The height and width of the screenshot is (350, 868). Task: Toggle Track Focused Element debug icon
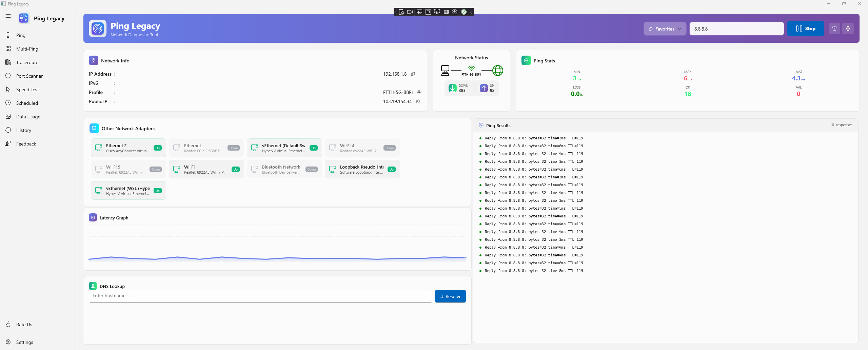click(x=437, y=12)
